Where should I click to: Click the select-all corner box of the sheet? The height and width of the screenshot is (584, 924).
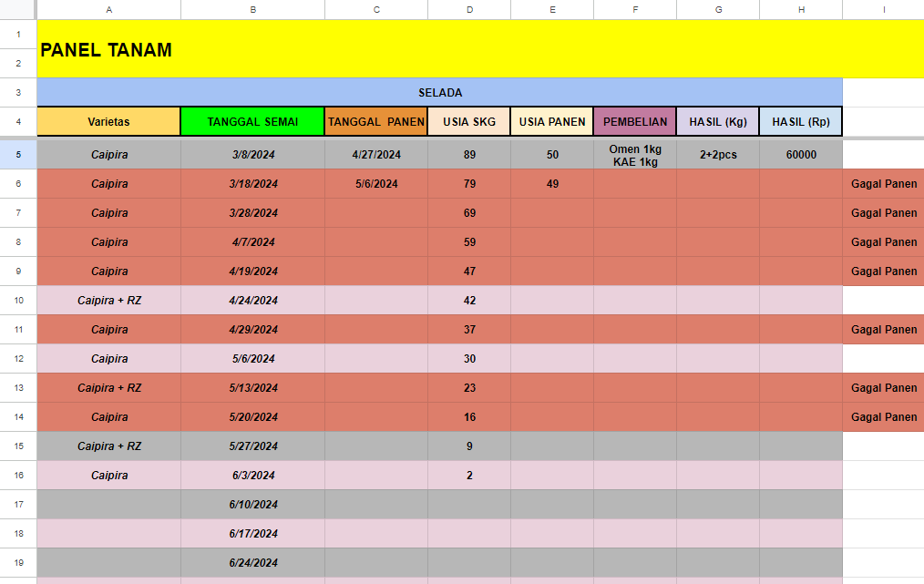(x=18, y=9)
